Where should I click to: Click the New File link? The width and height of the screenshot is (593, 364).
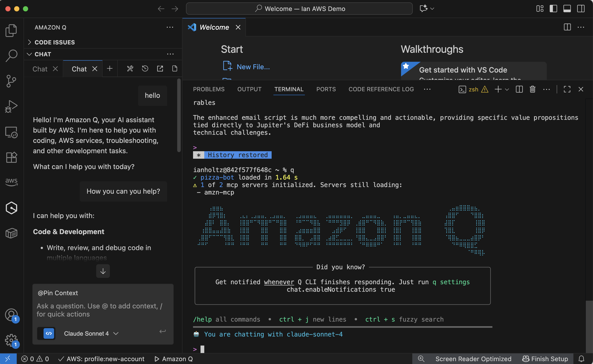pos(253,67)
